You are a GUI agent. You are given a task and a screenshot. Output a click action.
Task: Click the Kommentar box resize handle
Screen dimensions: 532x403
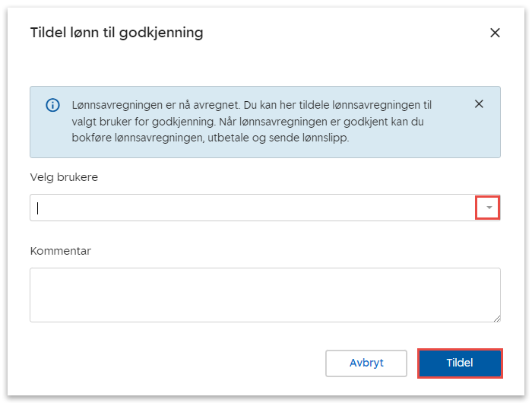click(x=497, y=319)
